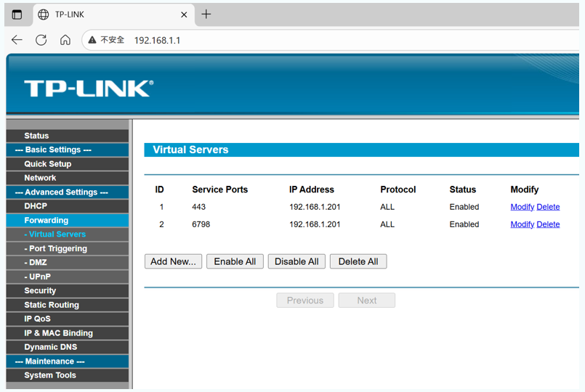Open Quick Setup in sidebar
The width and height of the screenshot is (585, 392).
click(x=48, y=164)
